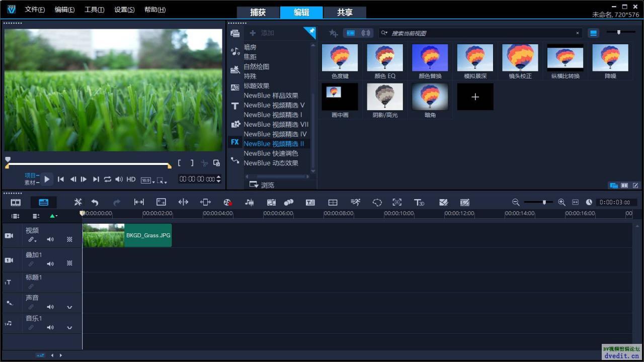Select the FX filters category in the library sidebar
Viewport: 644px width, 362px height.
pyautogui.click(x=235, y=142)
